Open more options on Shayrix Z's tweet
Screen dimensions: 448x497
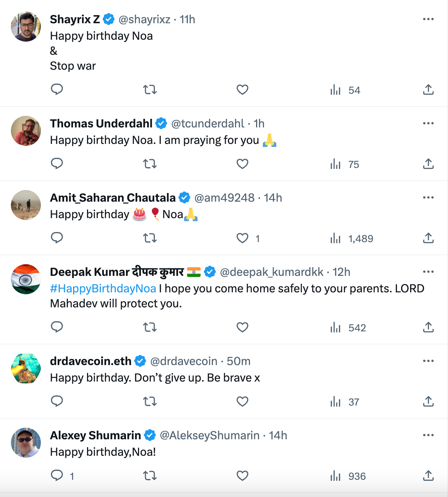pos(428,19)
